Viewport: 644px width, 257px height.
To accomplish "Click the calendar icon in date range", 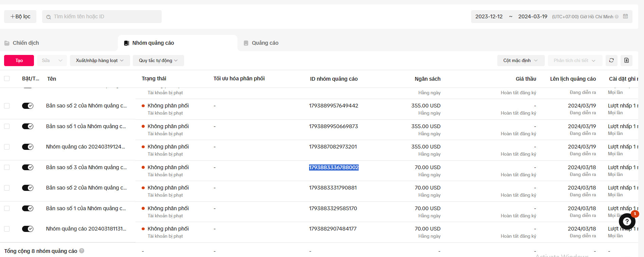I will tap(625, 16).
